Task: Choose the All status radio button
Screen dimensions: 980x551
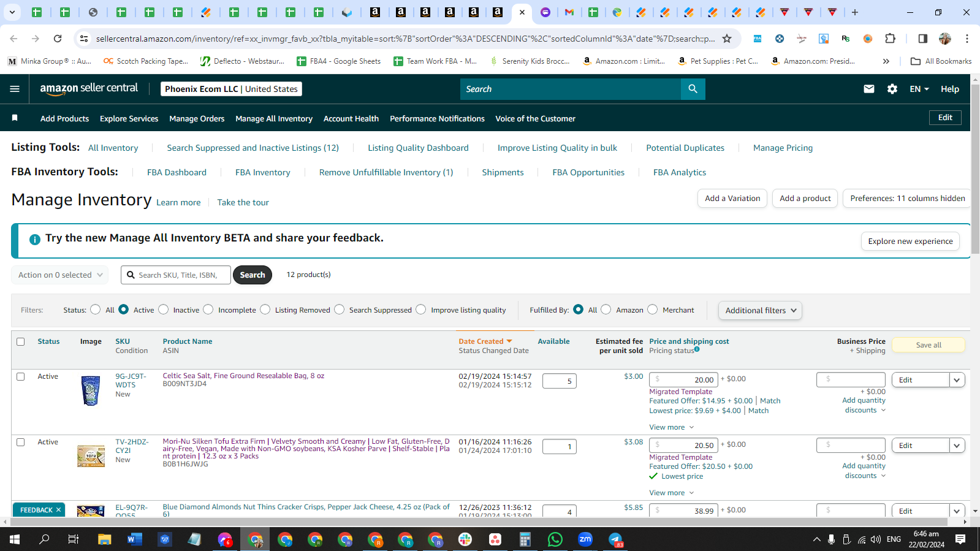Action: (96, 310)
